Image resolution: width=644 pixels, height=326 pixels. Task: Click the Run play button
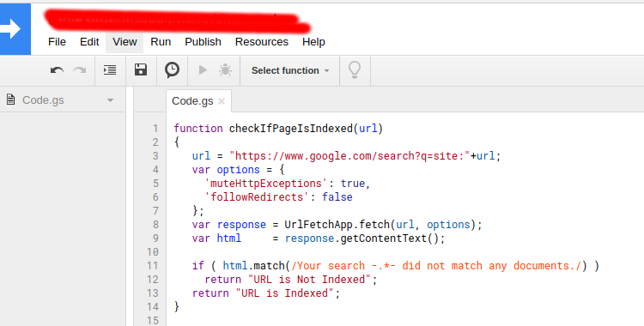203,70
